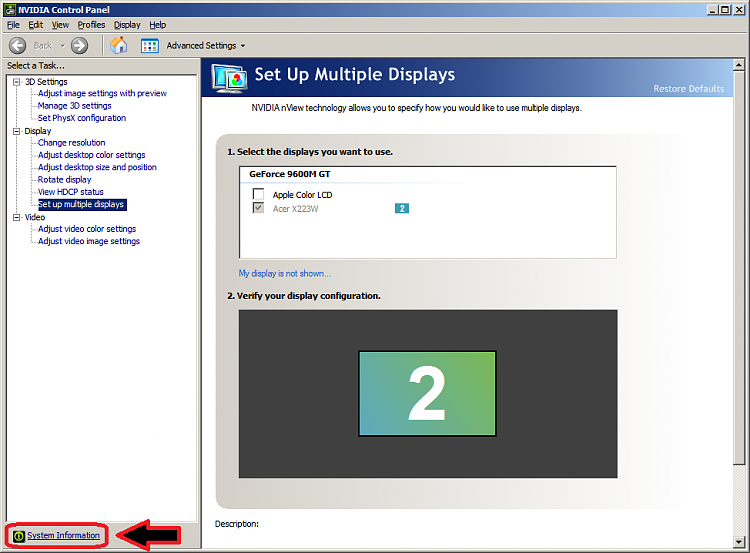Open the Advanced Settings dropdown
This screenshot has height=553, width=750.
(x=206, y=46)
